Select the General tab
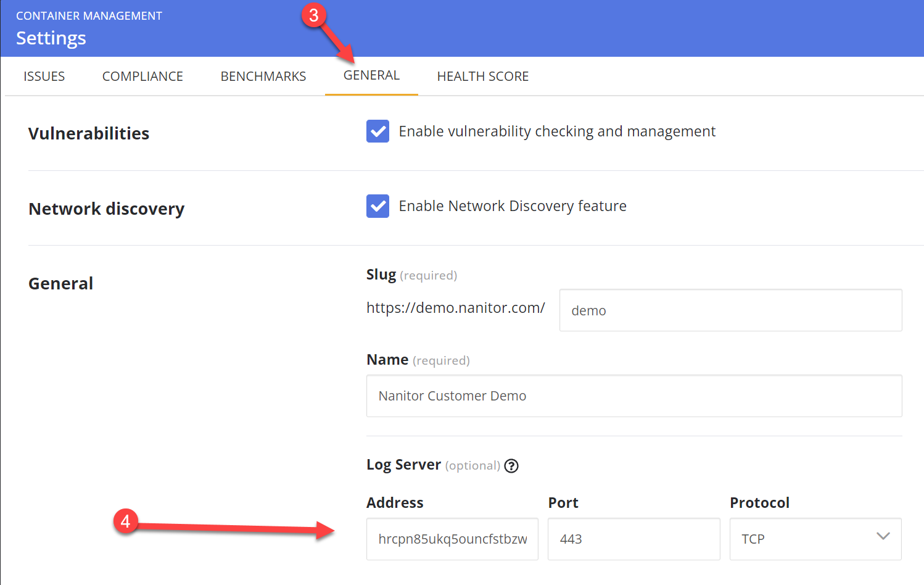 tap(371, 75)
